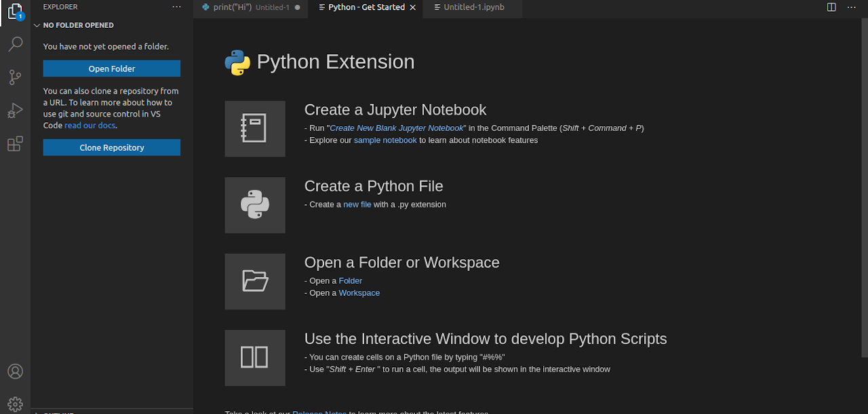Viewport: 868px width, 414px height.
Task: Click the Jupyter Notebook tile icon
Action: click(x=255, y=129)
